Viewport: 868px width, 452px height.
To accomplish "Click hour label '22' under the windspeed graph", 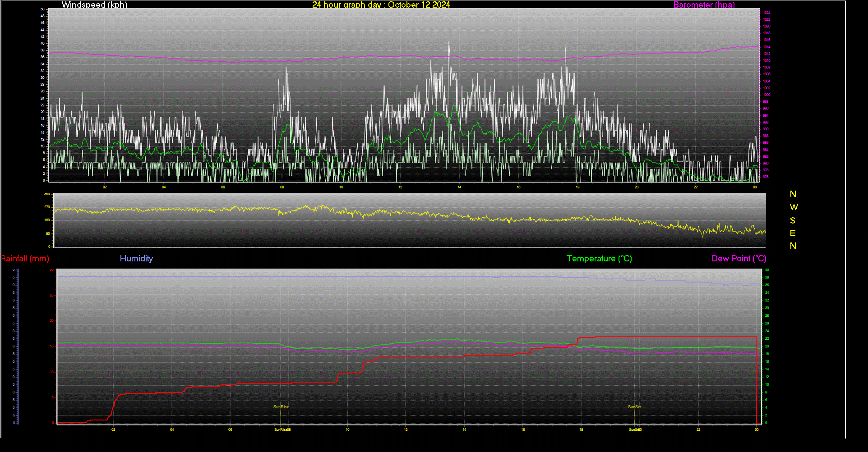I will [696, 187].
